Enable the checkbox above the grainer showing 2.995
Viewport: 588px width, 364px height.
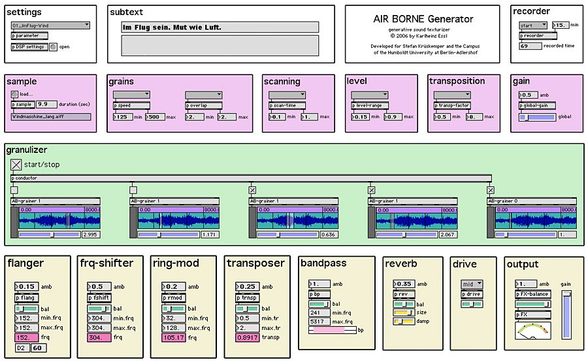14,190
